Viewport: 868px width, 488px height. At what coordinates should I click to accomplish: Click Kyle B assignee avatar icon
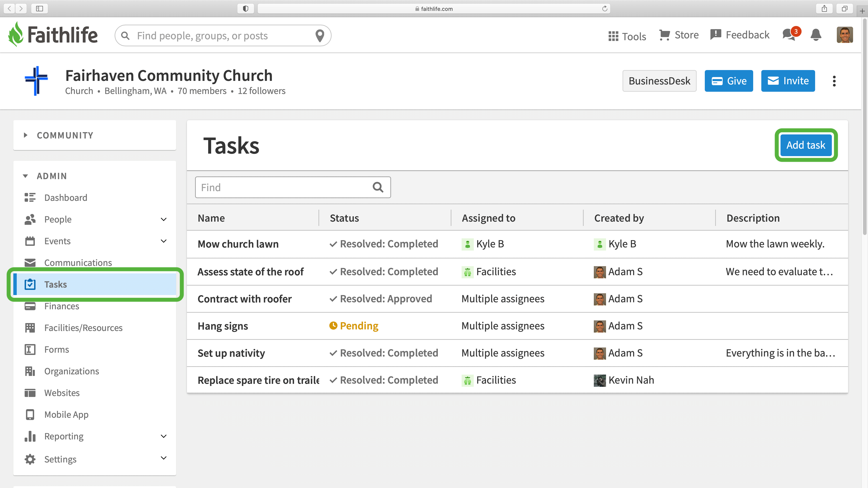pyautogui.click(x=467, y=244)
